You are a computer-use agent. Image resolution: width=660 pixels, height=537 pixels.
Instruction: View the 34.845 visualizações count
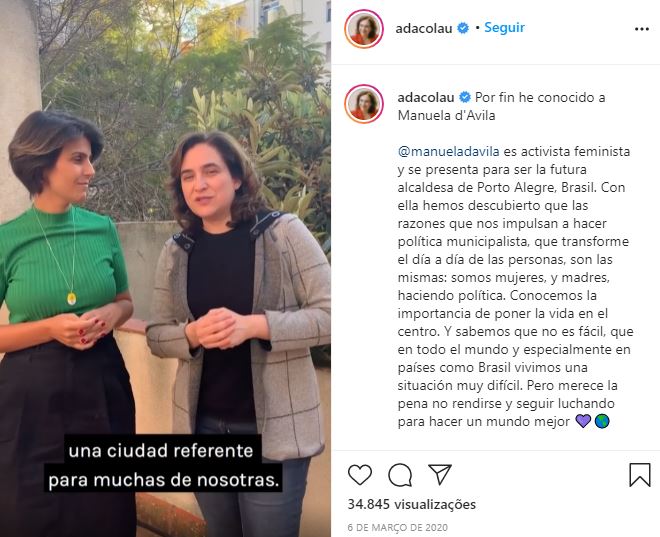pyautogui.click(x=412, y=504)
